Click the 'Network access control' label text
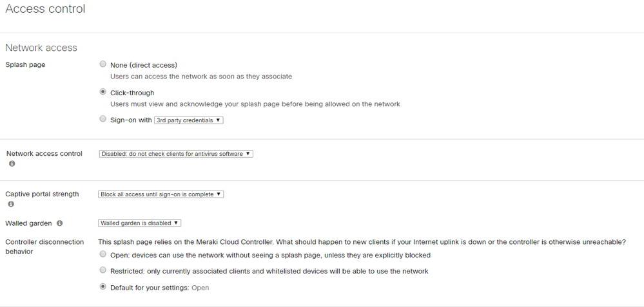This screenshot has height=307, width=644. click(x=44, y=154)
